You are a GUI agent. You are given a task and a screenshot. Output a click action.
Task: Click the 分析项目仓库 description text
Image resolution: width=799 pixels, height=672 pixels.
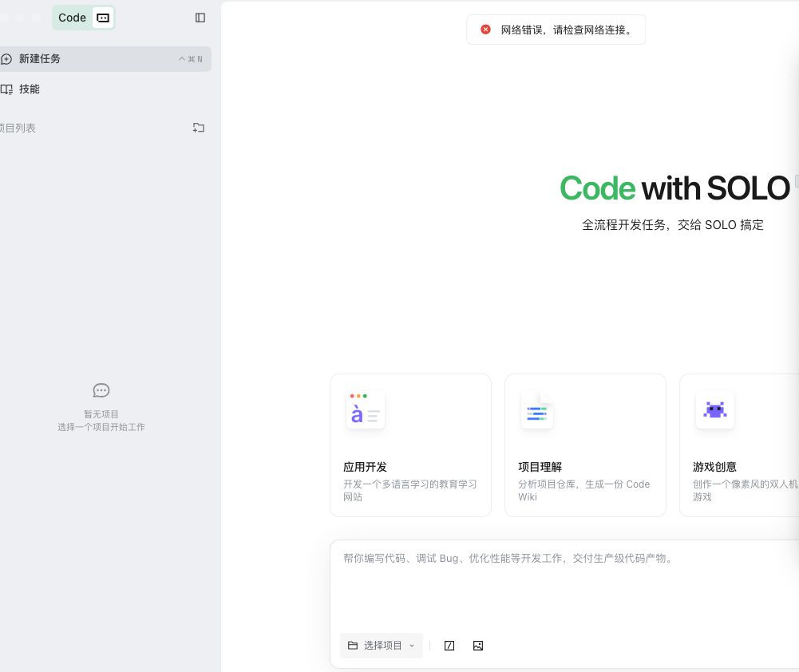pyautogui.click(x=584, y=490)
